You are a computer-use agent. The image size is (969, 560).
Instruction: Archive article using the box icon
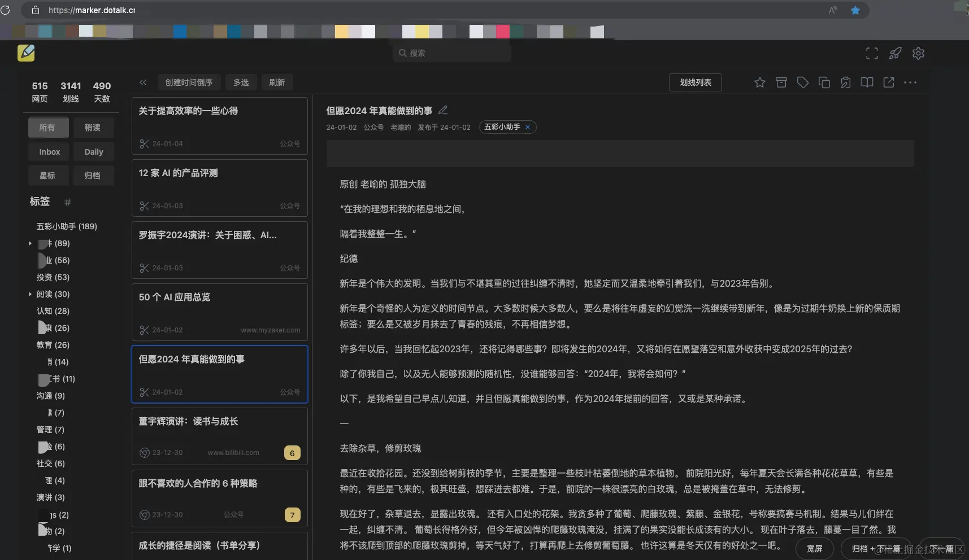click(x=781, y=82)
